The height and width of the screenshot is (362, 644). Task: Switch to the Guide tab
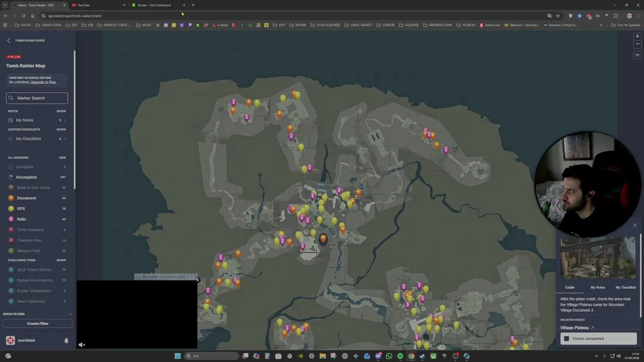click(x=570, y=288)
